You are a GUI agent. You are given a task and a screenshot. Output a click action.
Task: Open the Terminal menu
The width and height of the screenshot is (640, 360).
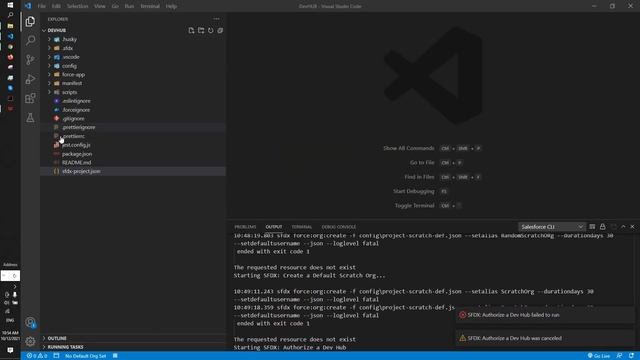[x=150, y=6]
